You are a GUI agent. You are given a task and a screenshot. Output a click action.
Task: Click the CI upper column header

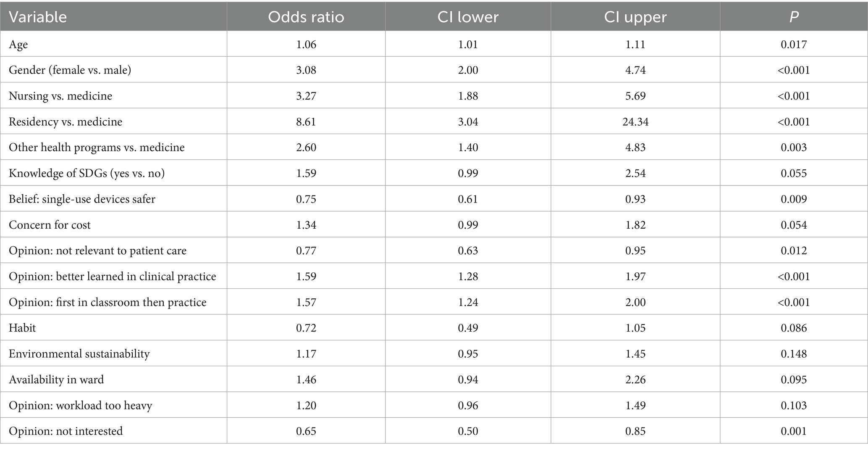(x=635, y=17)
